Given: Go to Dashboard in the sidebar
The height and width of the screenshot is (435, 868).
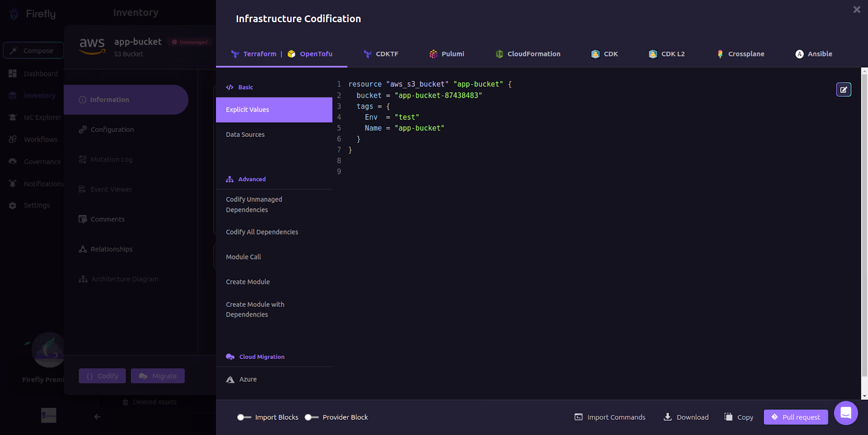Looking at the screenshot, I should [33, 73].
